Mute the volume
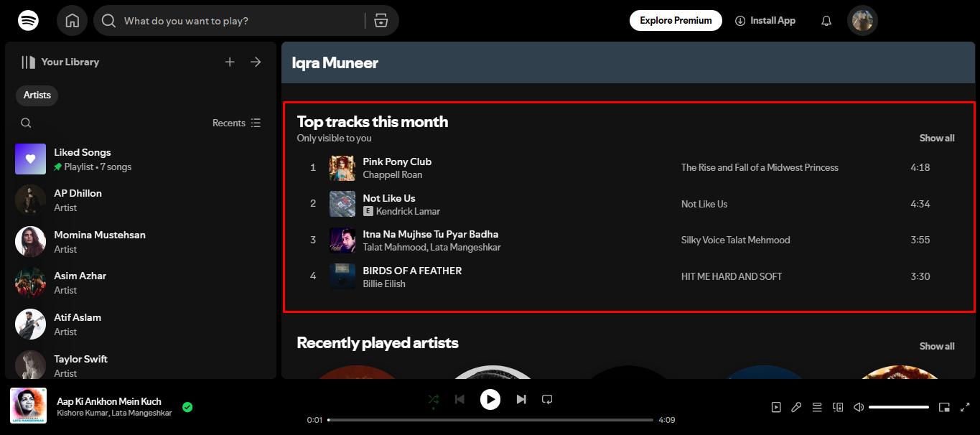Screen dimensions: 980x435 (x=858, y=407)
